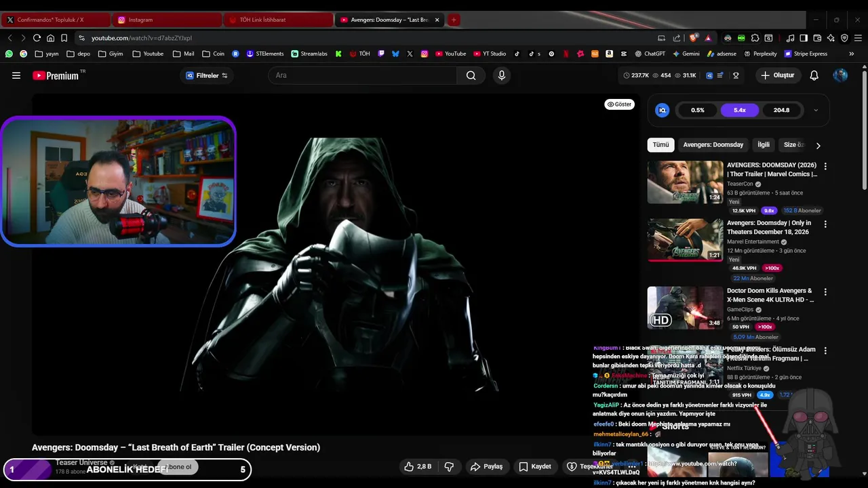Open the Brave Shields lion icon
The width and height of the screenshot is (868, 488).
click(693, 38)
